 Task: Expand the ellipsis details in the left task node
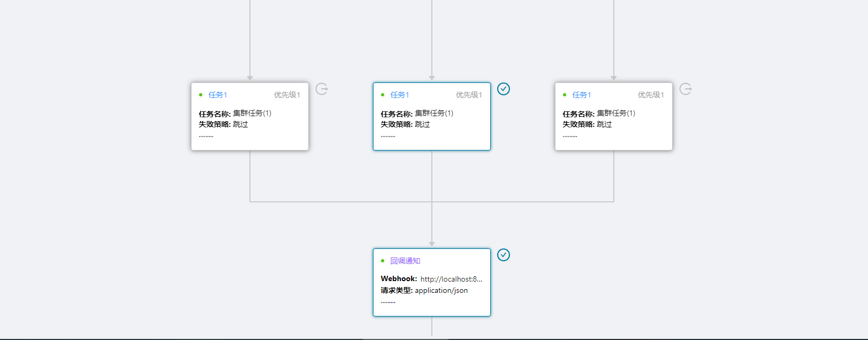206,137
